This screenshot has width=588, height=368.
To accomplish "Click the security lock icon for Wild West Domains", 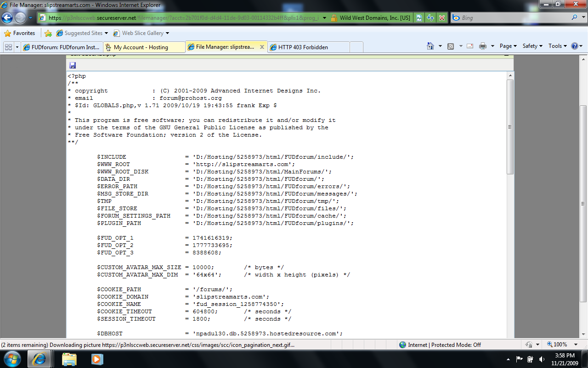I will (x=334, y=18).
